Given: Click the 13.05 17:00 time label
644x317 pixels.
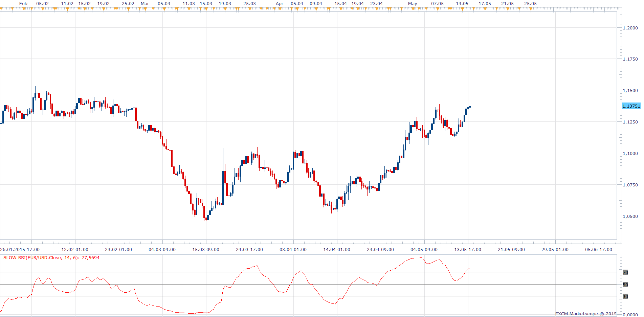Looking at the screenshot, I should pos(468,249).
